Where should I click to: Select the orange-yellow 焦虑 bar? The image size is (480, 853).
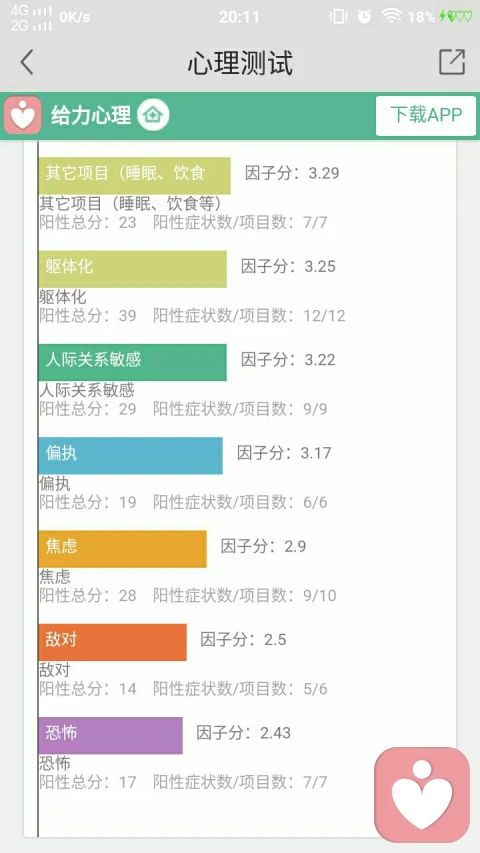point(122,549)
